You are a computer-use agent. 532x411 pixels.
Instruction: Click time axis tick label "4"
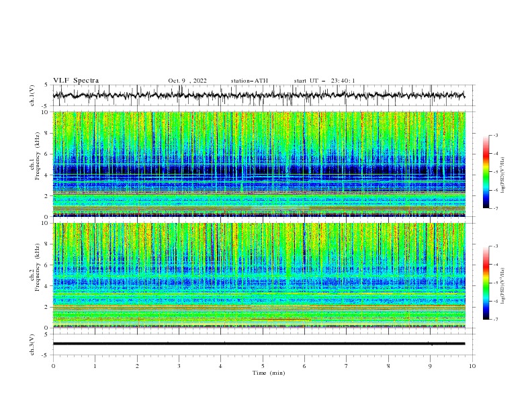click(221, 366)
